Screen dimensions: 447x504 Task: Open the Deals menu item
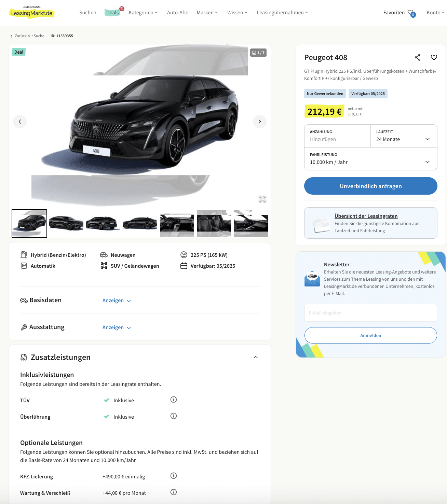coord(112,13)
